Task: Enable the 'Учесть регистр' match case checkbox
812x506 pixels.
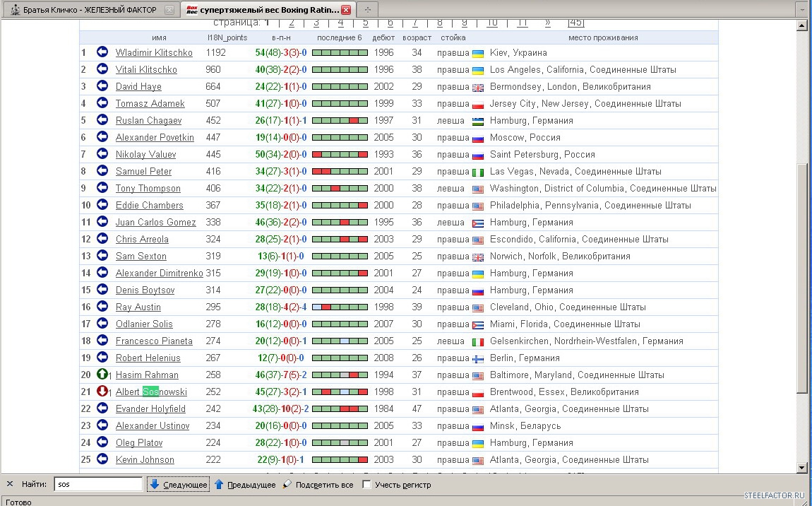Action: click(366, 485)
